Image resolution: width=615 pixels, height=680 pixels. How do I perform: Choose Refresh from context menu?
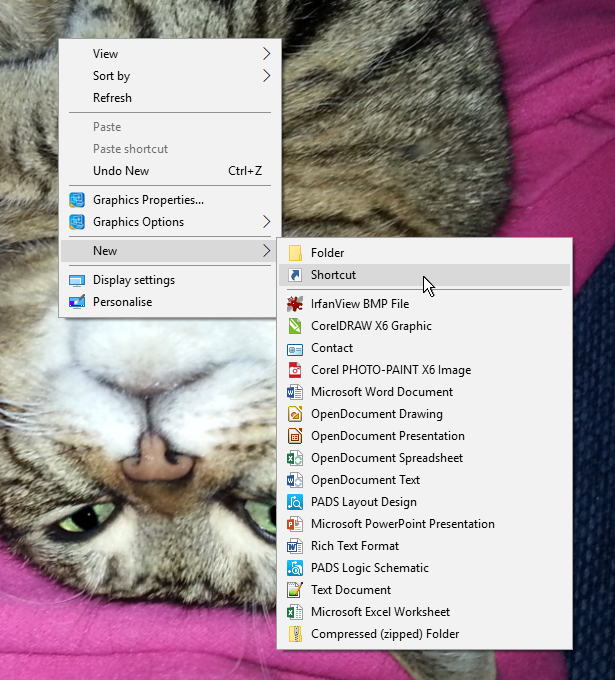coord(170,98)
